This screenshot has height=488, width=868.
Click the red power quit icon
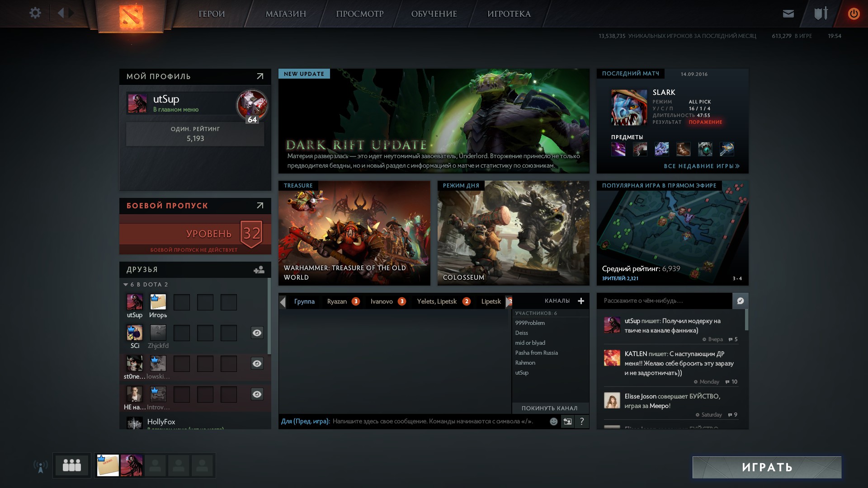pos(854,14)
